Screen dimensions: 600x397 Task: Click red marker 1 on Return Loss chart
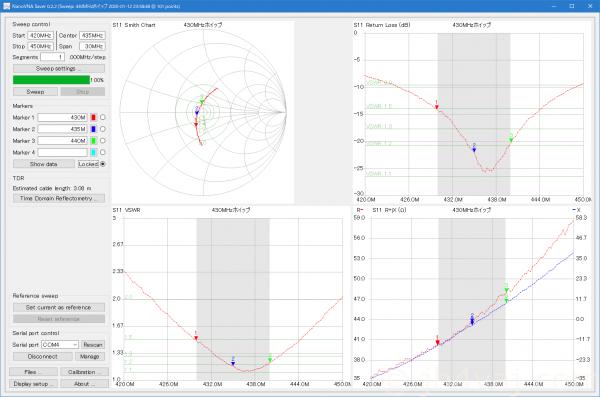point(437,106)
